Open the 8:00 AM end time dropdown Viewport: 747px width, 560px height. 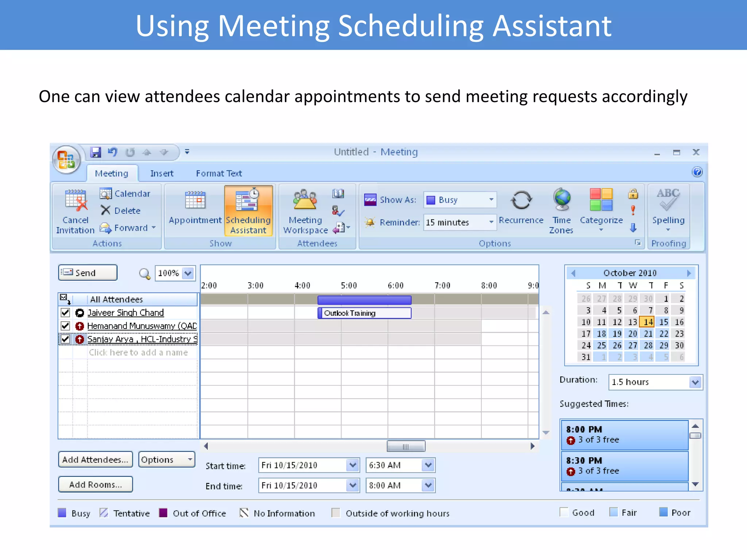428,485
